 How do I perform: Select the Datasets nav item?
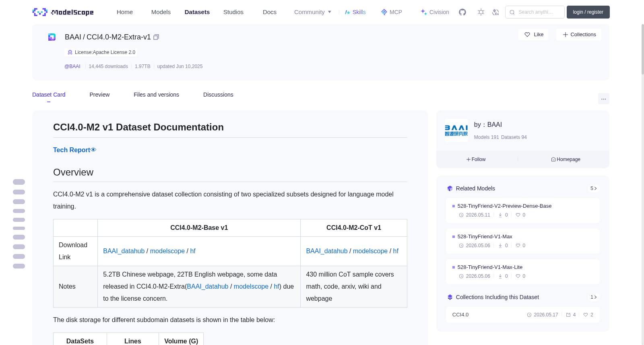coord(197,12)
